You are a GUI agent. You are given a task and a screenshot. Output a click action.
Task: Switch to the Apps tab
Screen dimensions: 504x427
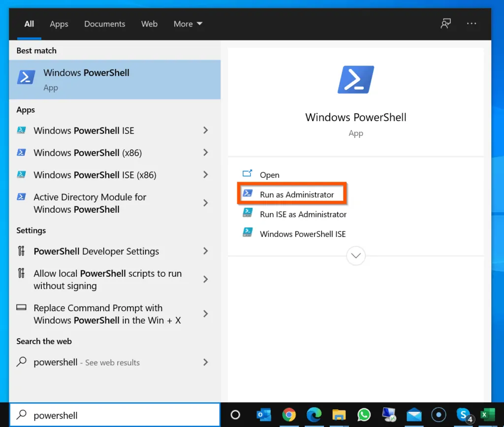click(x=59, y=24)
